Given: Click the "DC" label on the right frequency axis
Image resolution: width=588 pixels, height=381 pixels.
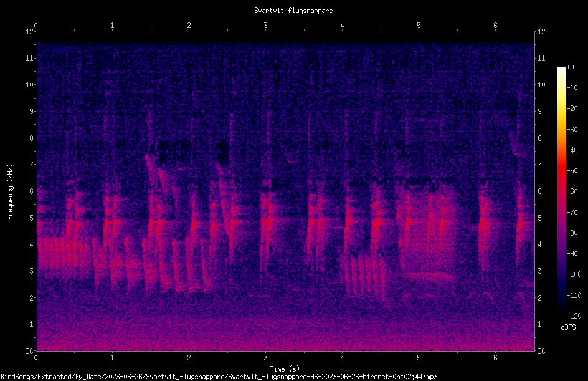Looking at the screenshot, I should click(541, 351).
